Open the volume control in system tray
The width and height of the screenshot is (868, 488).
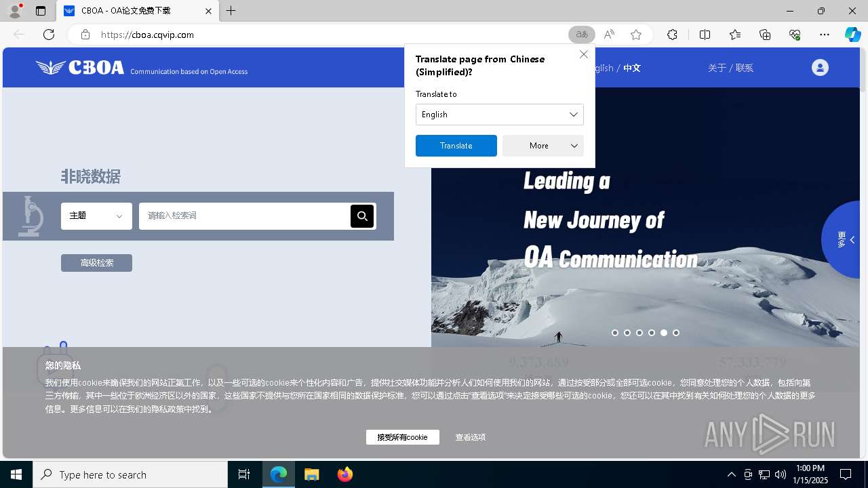(781, 474)
